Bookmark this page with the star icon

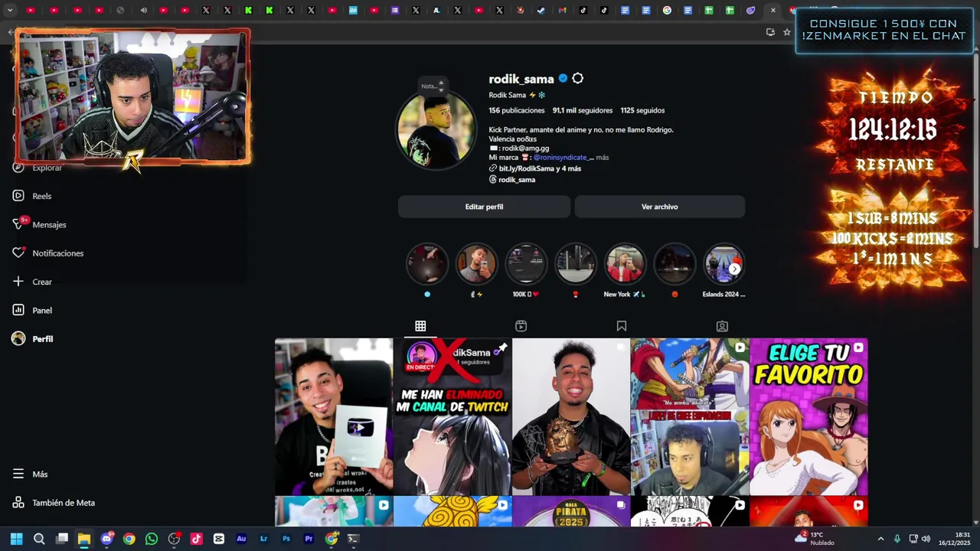tap(786, 32)
